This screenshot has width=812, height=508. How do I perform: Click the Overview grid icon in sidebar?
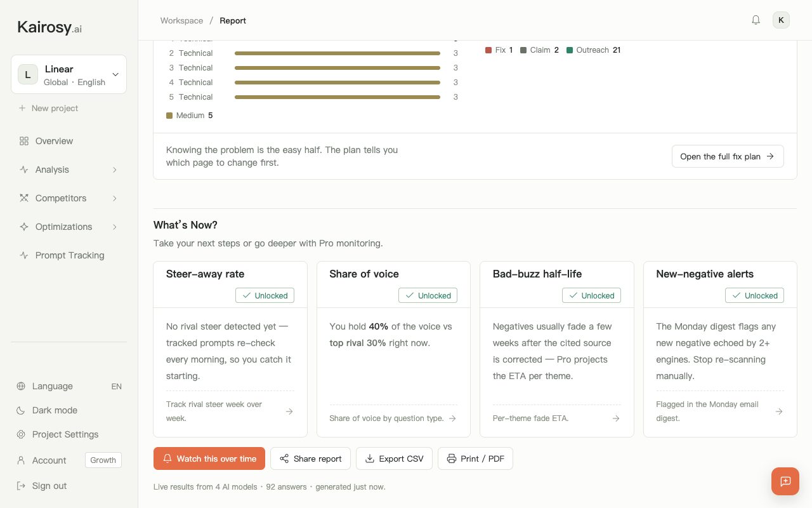click(24, 141)
